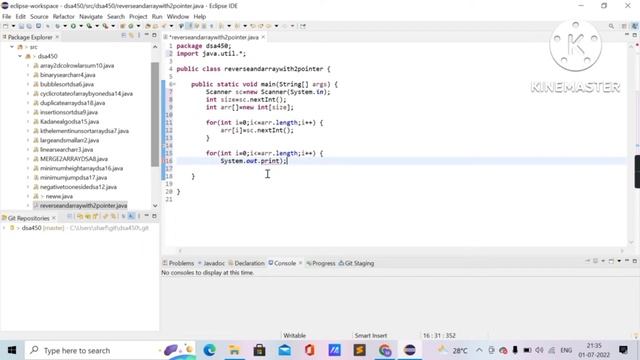Minimize the Package Explorer panel
This screenshot has width=640, height=360.
coord(147,36)
